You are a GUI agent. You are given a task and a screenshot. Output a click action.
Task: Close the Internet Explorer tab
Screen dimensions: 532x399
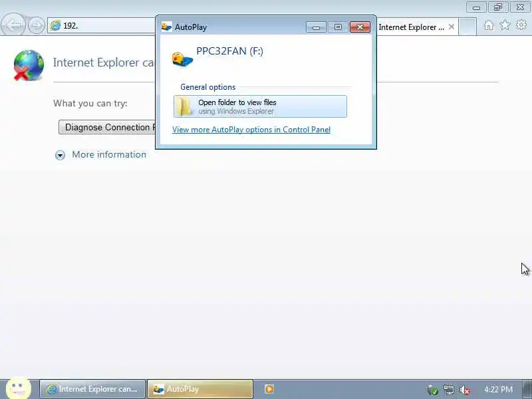(x=452, y=27)
